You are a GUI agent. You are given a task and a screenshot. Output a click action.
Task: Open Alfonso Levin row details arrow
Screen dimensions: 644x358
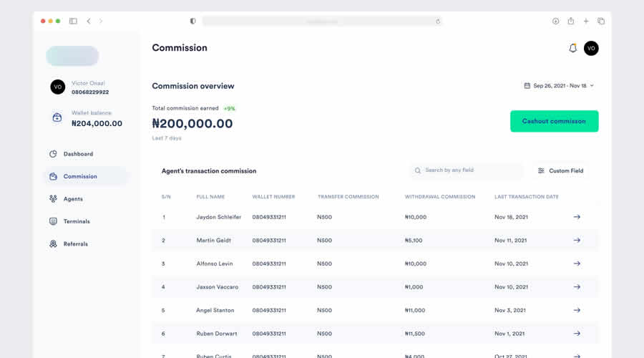[x=577, y=263]
